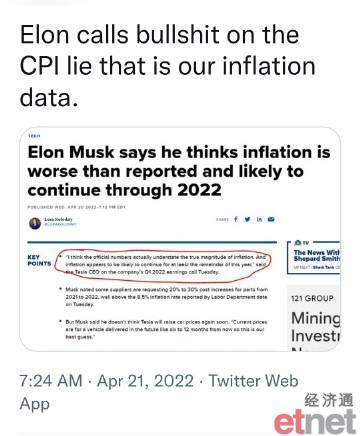Click the TV icon above The News With
Screen dimensions: 360x436
click(301, 243)
